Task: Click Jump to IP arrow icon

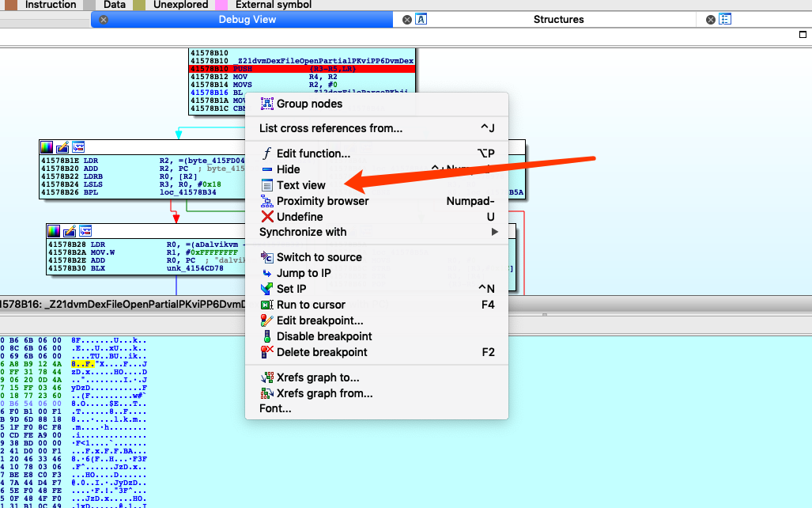Action: pos(266,273)
